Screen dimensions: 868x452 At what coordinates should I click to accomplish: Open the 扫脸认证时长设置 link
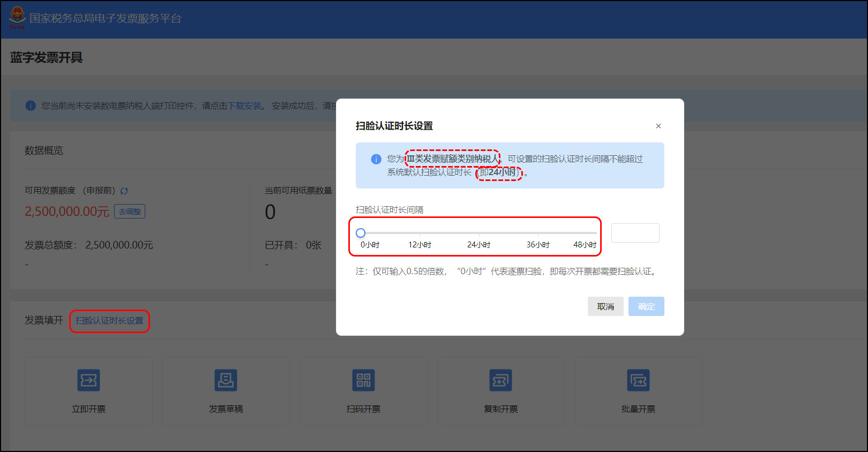click(x=109, y=321)
